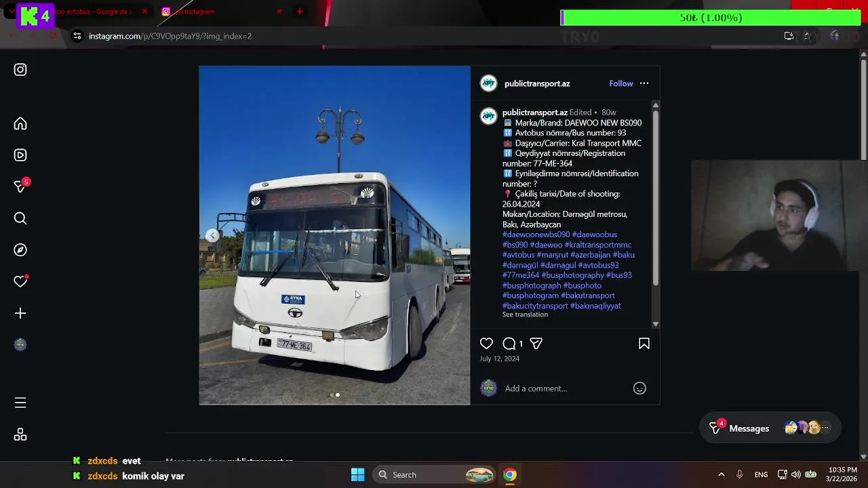Click the taskbar Search box
Image resolution: width=868 pixels, height=488 pixels.
pos(435,474)
